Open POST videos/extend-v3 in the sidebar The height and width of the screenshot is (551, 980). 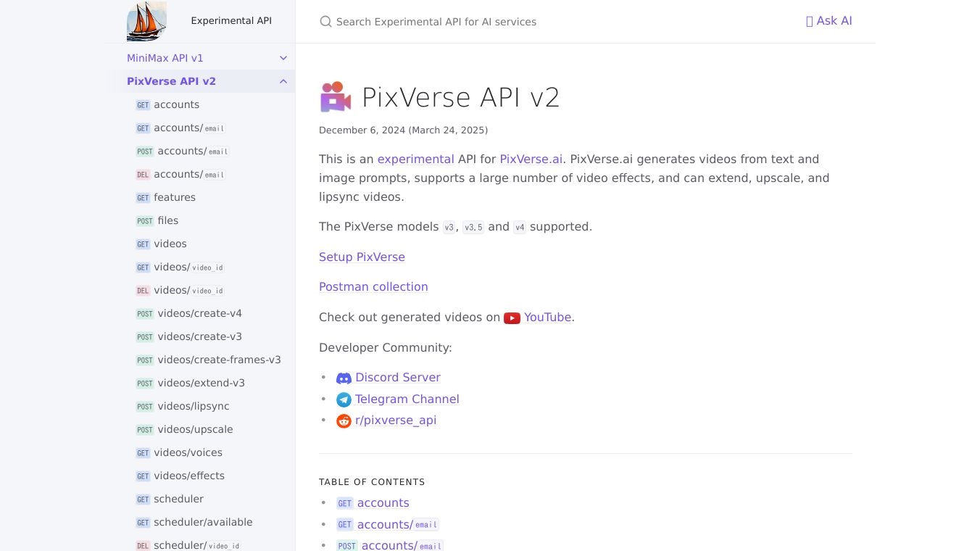click(x=191, y=383)
